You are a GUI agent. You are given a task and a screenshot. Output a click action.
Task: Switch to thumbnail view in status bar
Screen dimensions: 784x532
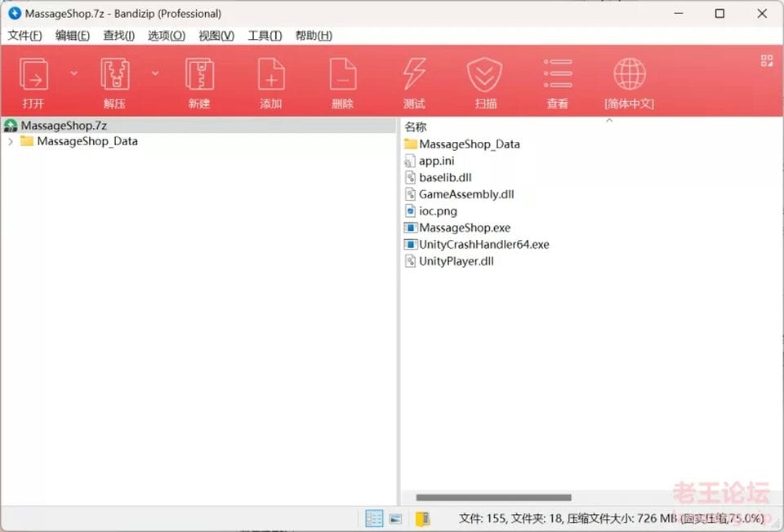395,519
